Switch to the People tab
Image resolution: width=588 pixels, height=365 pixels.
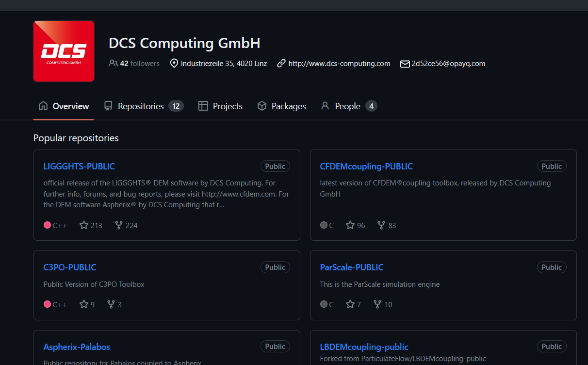(x=349, y=106)
